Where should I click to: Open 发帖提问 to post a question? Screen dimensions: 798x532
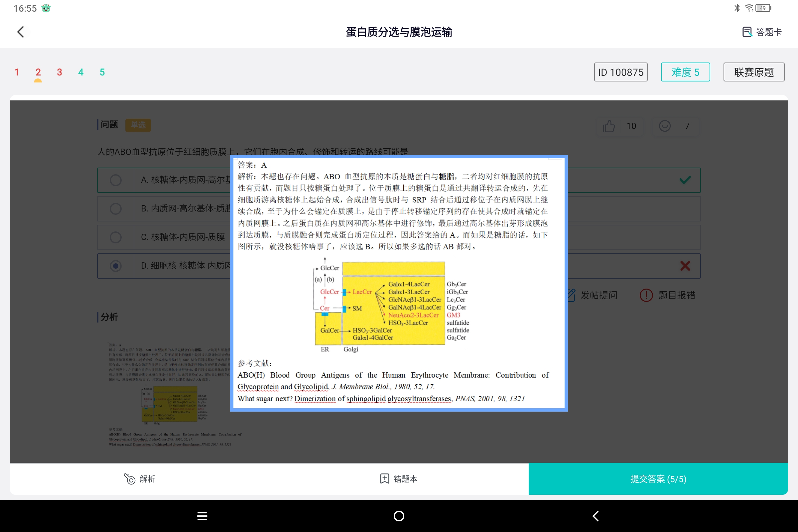tap(592, 295)
